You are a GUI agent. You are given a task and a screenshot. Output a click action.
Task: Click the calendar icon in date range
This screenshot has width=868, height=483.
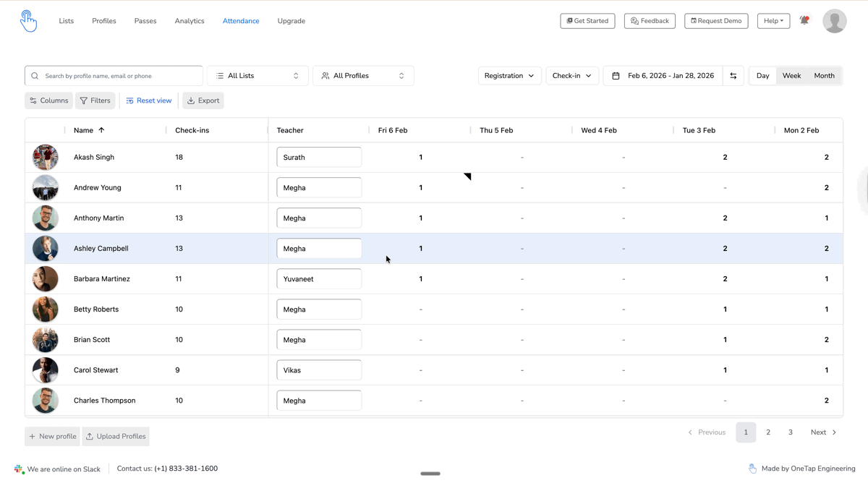616,76
